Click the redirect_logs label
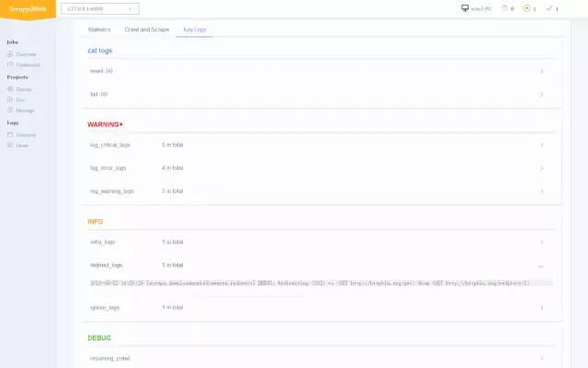Image resolution: width=588 pixels, height=368 pixels. pyautogui.click(x=107, y=265)
